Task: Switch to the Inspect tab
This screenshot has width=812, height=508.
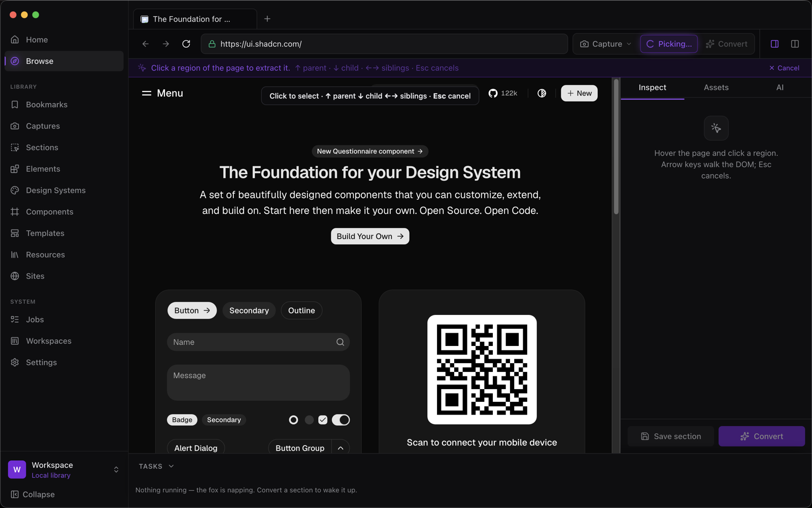Action: (652, 88)
